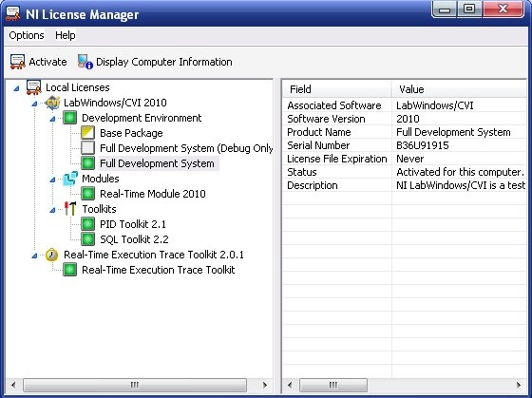Open the Options menu
The width and height of the screenshot is (532, 398).
27,35
